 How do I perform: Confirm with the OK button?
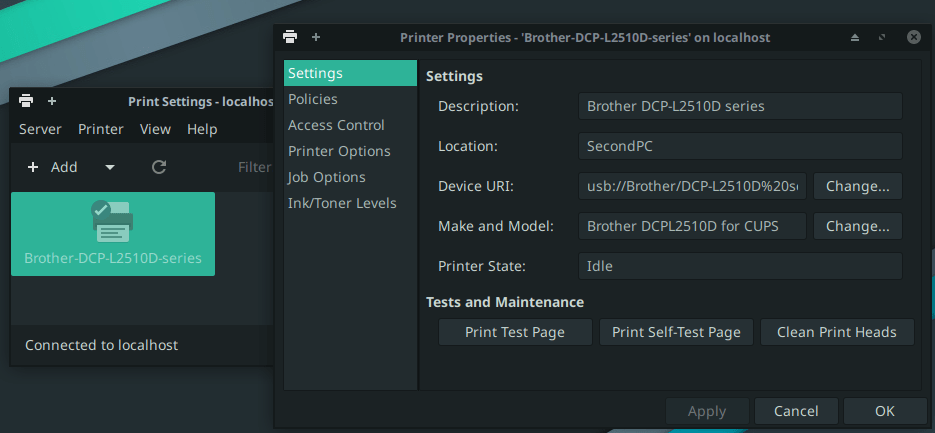point(885,411)
